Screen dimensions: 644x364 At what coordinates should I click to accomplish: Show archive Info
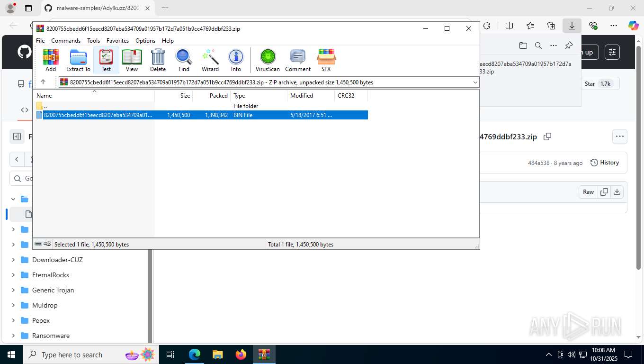[x=236, y=60]
